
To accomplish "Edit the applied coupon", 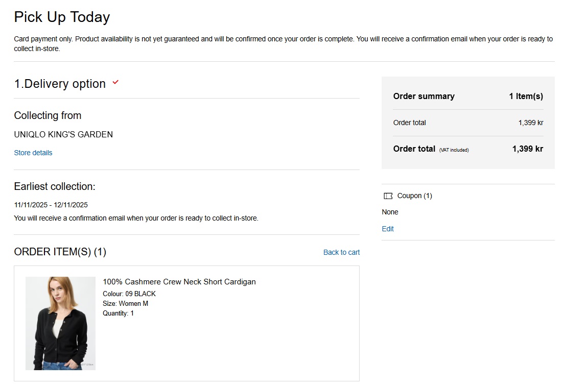I will point(388,229).
